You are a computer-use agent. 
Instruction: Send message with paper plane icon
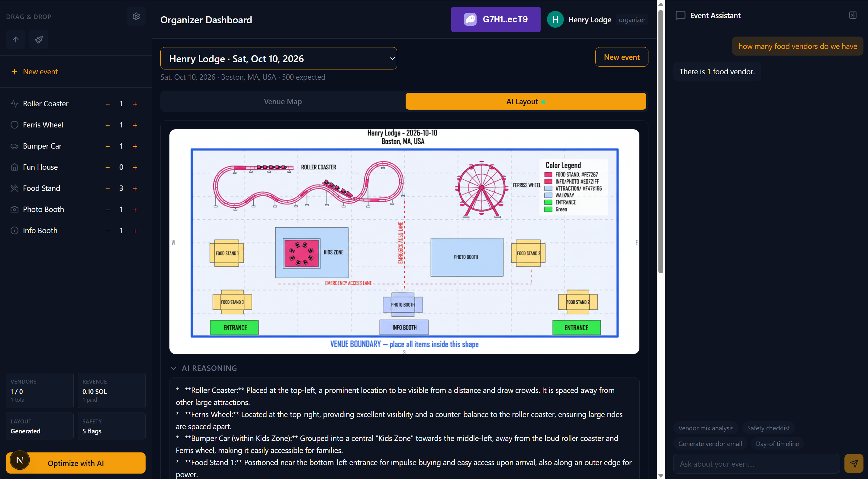click(854, 464)
